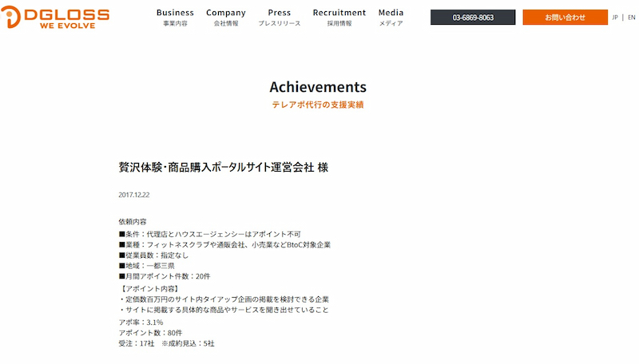Click the アポ率：3.1% value
The width and height of the screenshot is (639, 364).
(141, 322)
